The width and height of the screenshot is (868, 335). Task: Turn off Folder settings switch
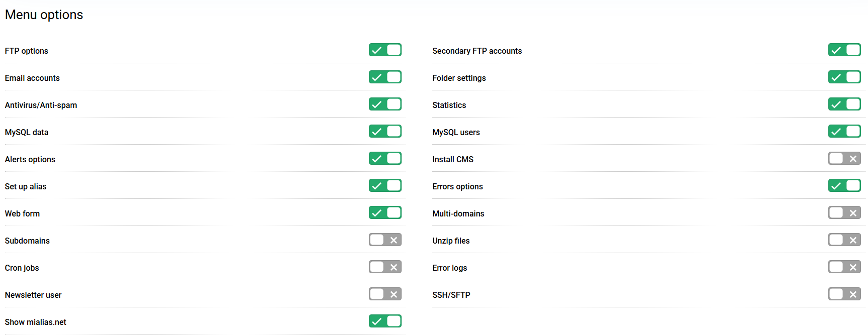tap(844, 77)
